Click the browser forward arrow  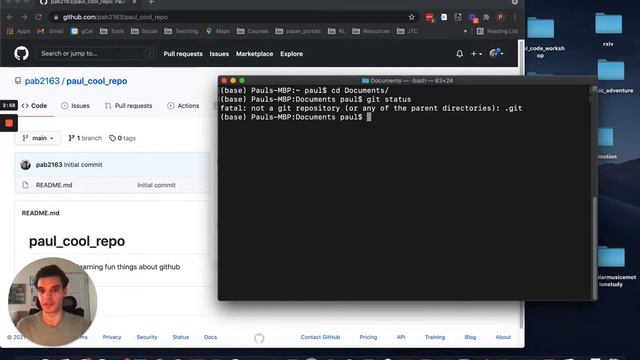coord(24,17)
